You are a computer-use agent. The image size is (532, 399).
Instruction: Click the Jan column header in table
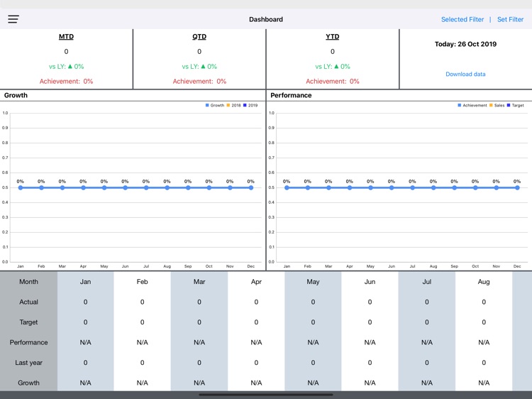click(85, 282)
